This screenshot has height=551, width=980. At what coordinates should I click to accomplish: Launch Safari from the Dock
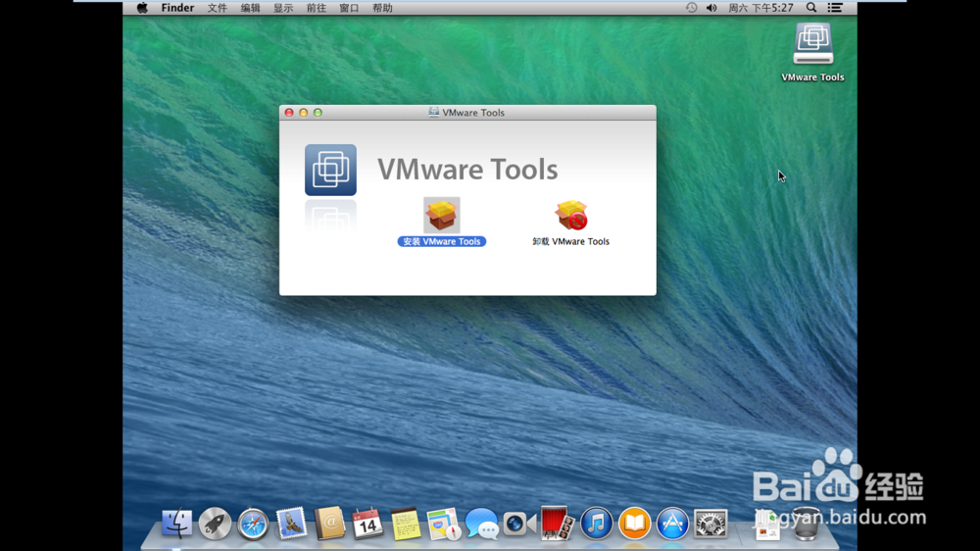click(253, 523)
